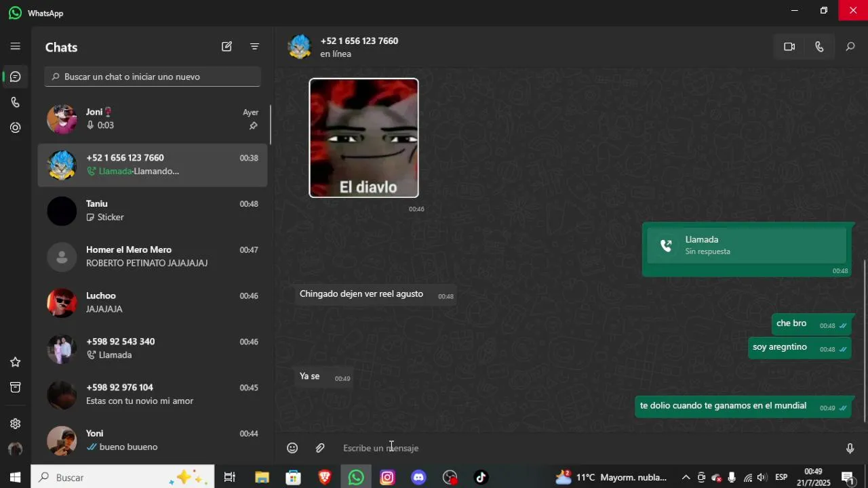The image size is (868, 488).
Task: Click the ESP language indicator
Action: [781, 477]
